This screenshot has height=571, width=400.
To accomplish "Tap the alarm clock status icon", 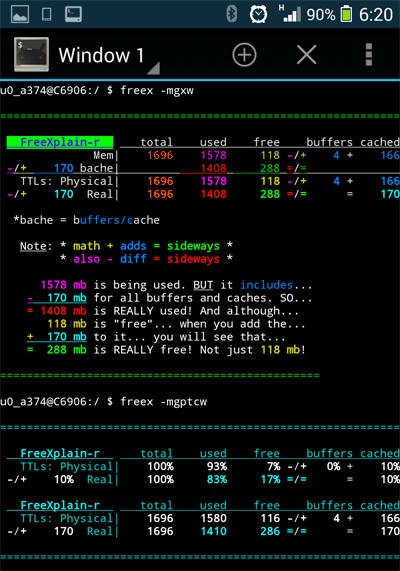I will coord(258,15).
